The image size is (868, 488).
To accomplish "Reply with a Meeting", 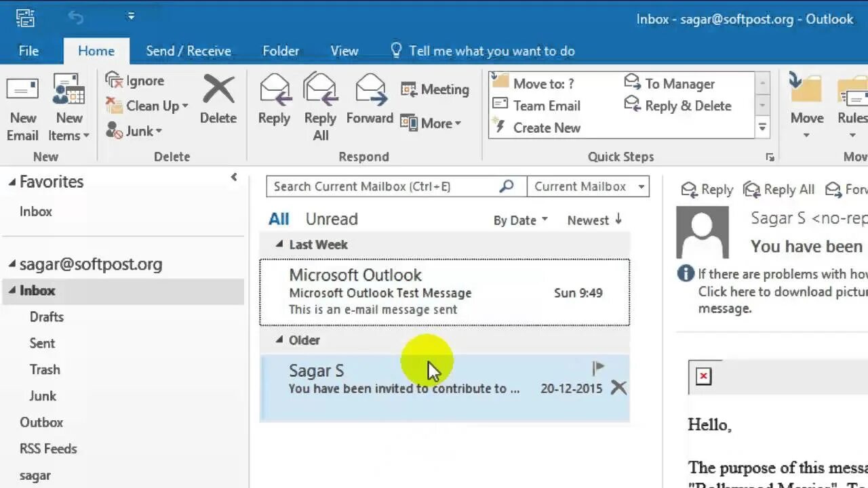I will click(x=435, y=89).
